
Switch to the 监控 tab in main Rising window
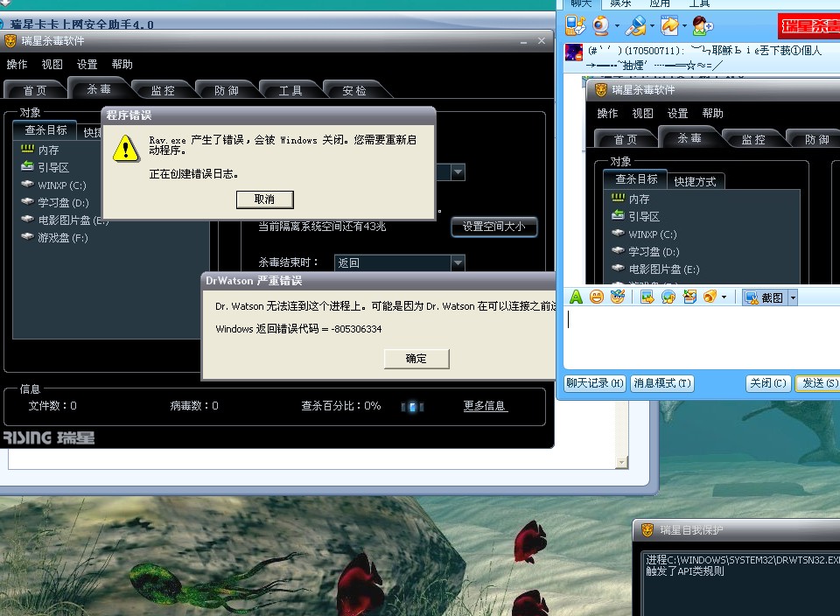pos(163,90)
